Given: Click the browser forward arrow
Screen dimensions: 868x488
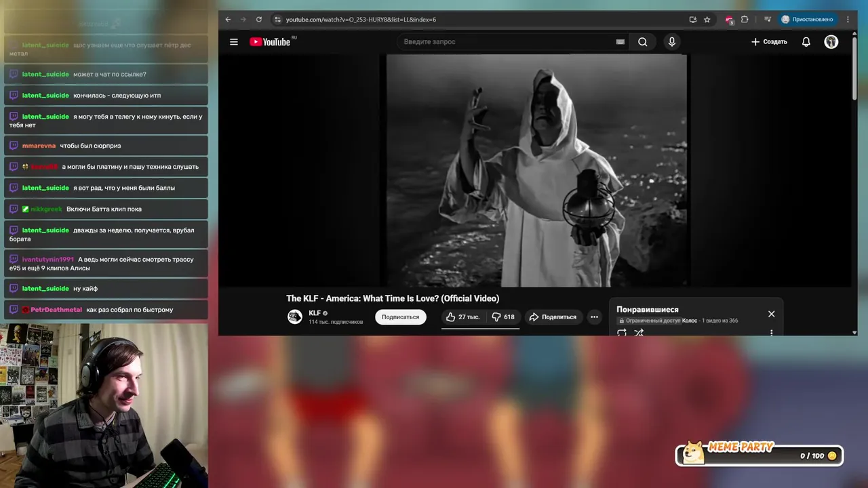Looking at the screenshot, I should coord(243,20).
